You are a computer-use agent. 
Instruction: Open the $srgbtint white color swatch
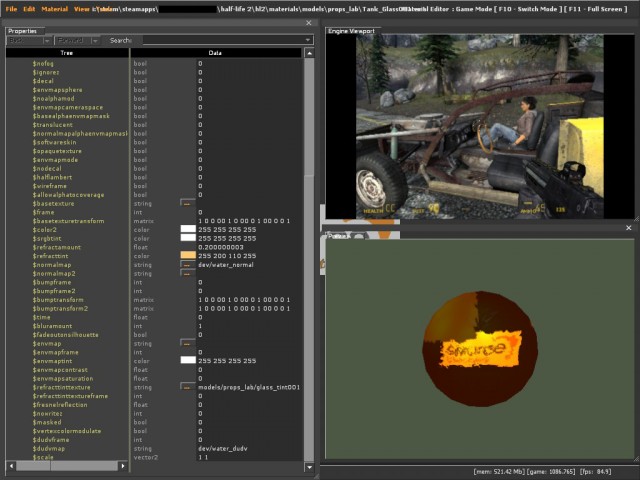pyautogui.click(x=188, y=238)
